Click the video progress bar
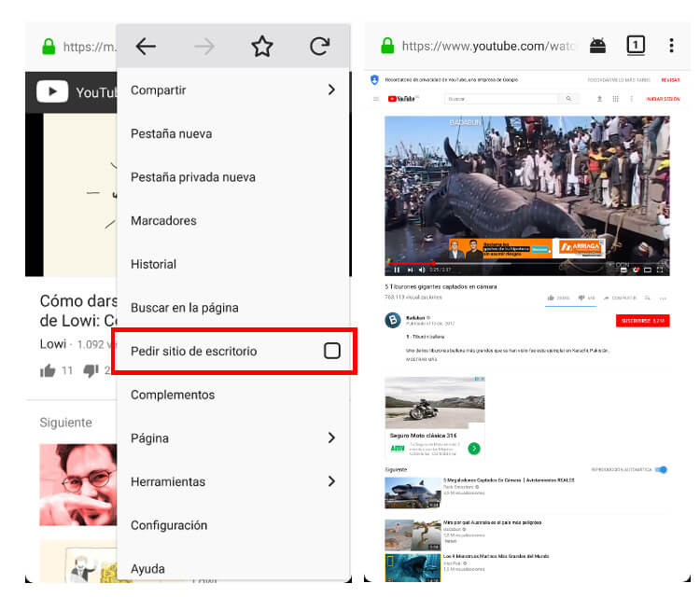 coord(526,263)
